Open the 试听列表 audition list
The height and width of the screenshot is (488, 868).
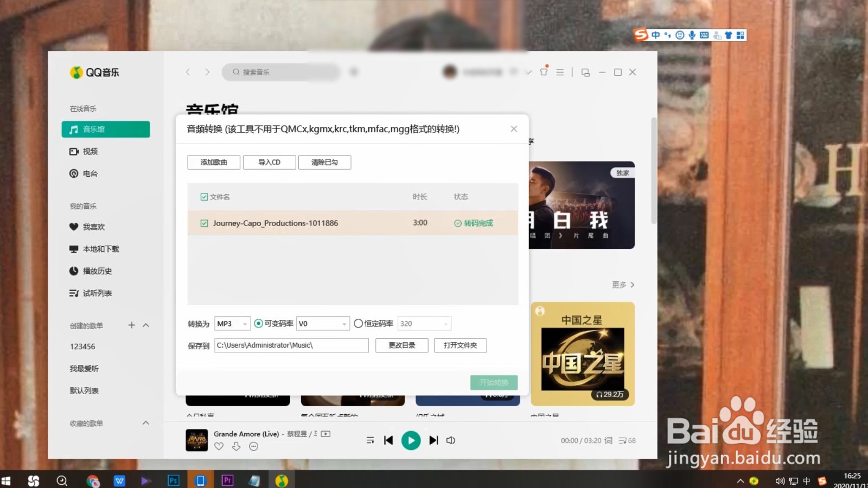tap(98, 293)
